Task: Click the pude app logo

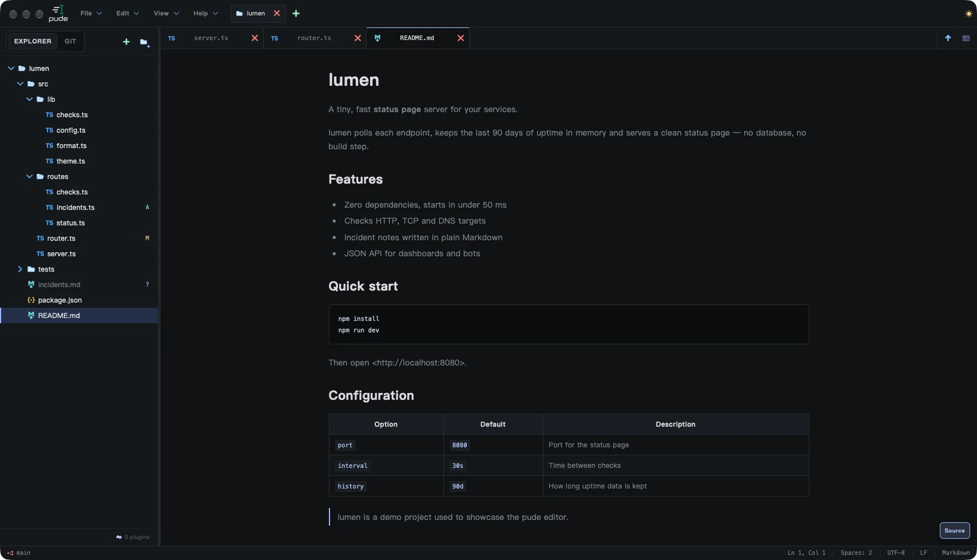Action: (58, 14)
